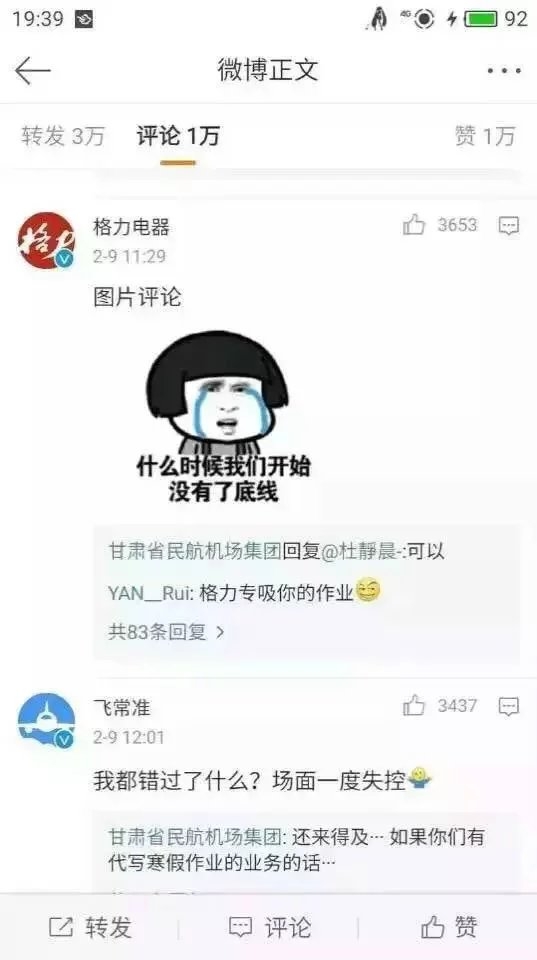Switch to the 赞 1万 tab

pos(485,136)
